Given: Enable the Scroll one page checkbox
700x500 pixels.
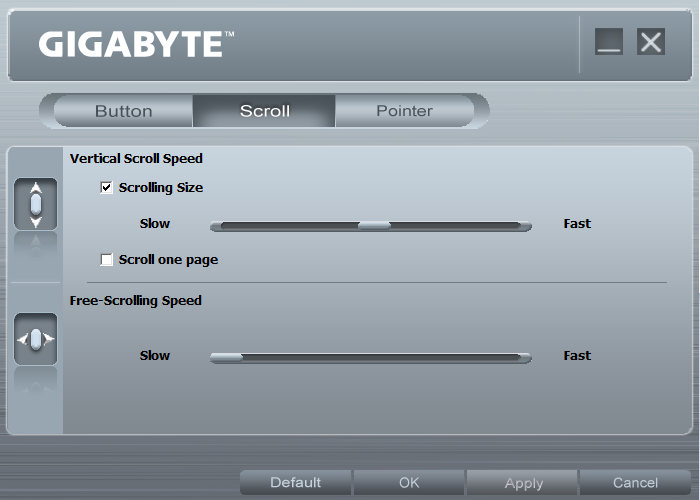Looking at the screenshot, I should [x=106, y=259].
